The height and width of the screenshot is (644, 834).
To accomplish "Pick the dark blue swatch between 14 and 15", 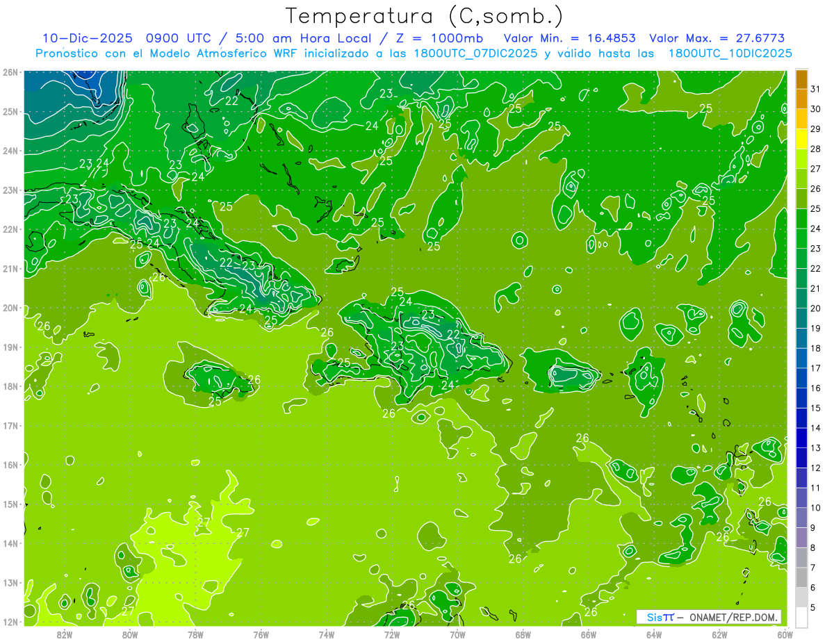I will (801, 418).
